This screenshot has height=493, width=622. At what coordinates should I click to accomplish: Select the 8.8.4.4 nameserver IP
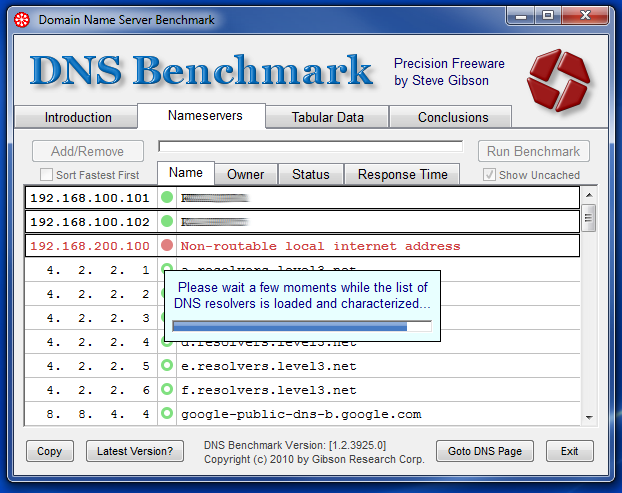[98, 414]
